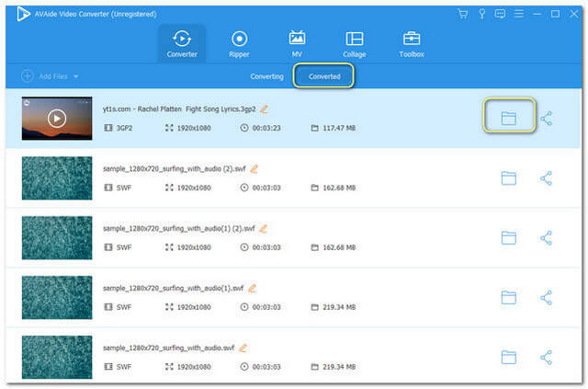Viewport: 588px width, 389px height.
Task: Select the Converted list tab
Action: (x=324, y=76)
